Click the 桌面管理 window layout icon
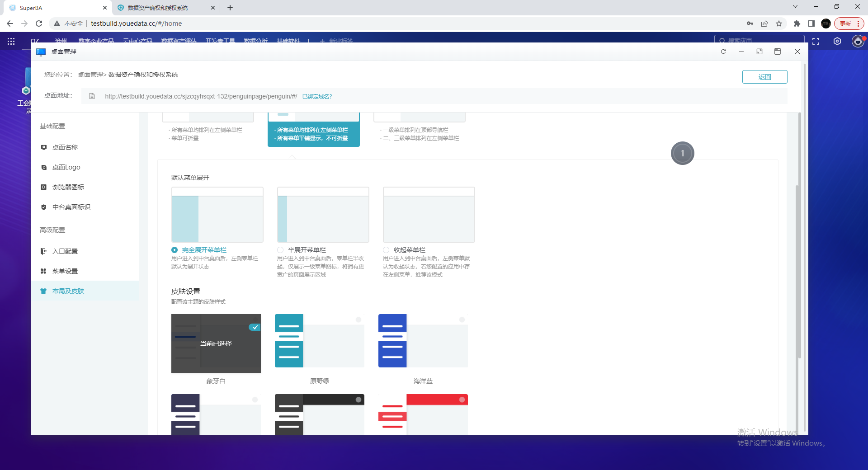The width and height of the screenshot is (868, 470). point(778,52)
